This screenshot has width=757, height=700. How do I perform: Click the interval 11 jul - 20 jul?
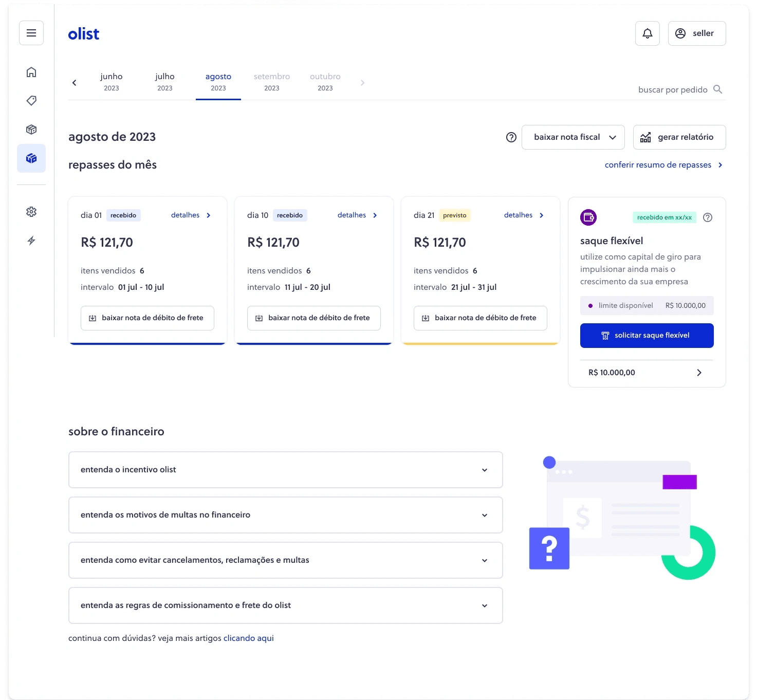(x=308, y=287)
